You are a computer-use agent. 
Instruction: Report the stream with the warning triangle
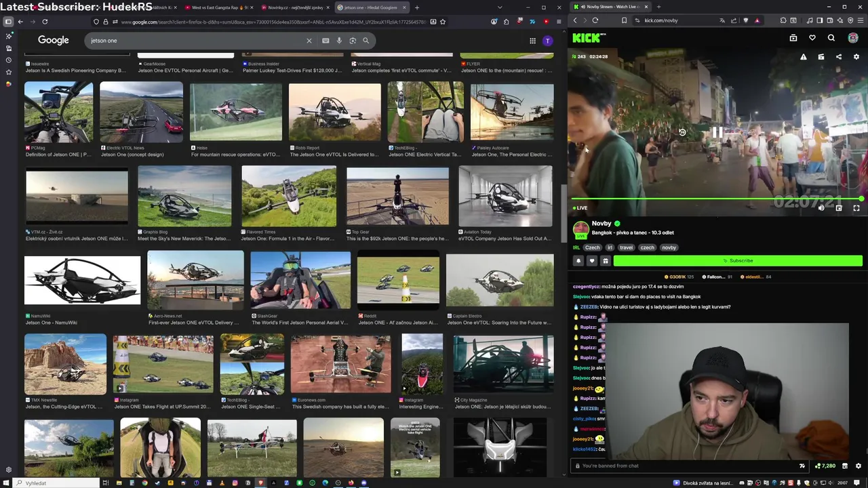pos(804,57)
